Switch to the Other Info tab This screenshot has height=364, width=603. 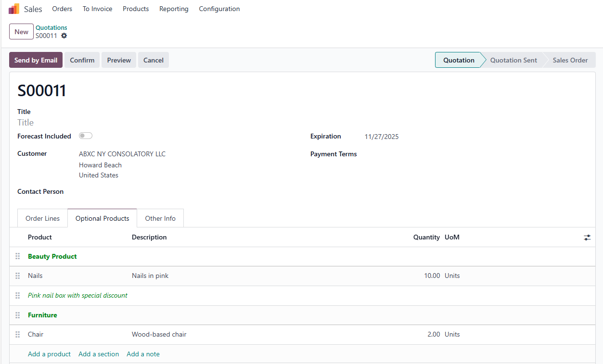[160, 218]
